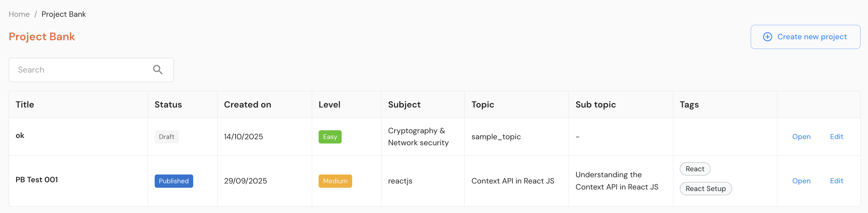Viewport: 868px width, 213px height.
Task: Click the plus icon in Create new project
Action: point(767,37)
